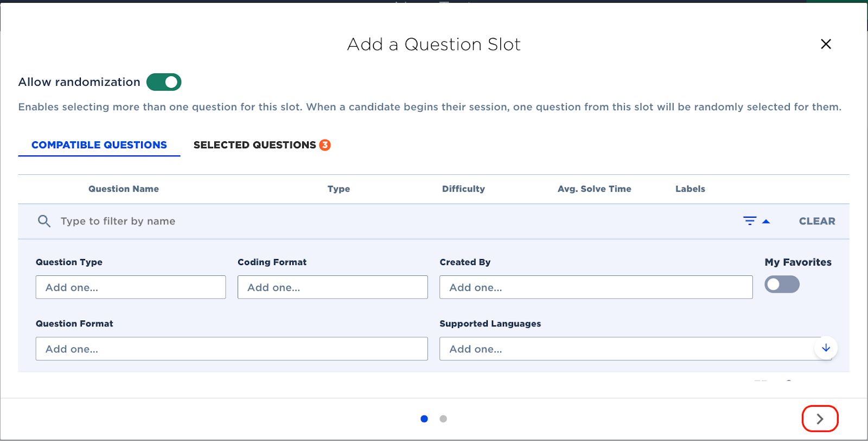Open the Question Format dropdown
Image resolution: width=868 pixels, height=441 pixels.
(x=232, y=349)
